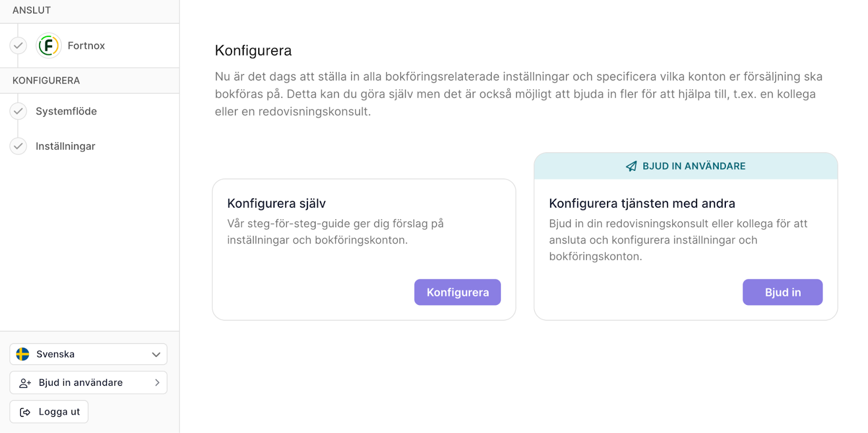Click the paper plane icon in invite banner
This screenshot has width=868, height=433.
[x=631, y=166]
